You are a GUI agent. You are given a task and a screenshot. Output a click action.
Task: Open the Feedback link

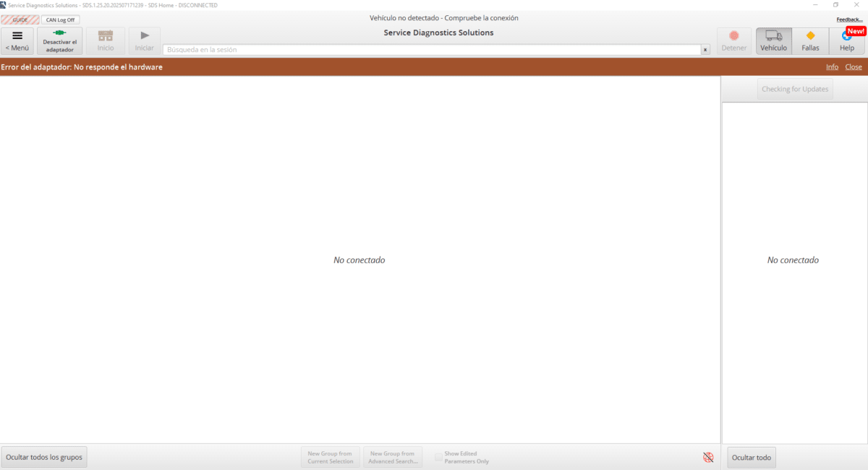tap(849, 20)
